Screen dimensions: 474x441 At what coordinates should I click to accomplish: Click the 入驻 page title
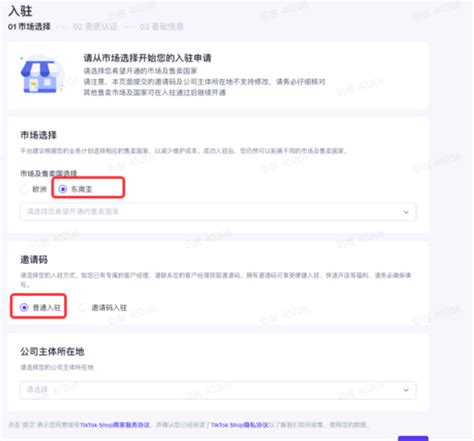[x=20, y=11]
